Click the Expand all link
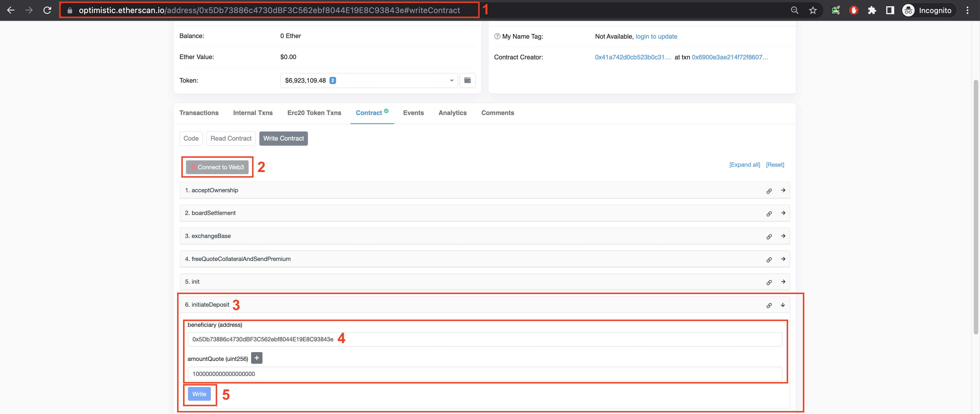The height and width of the screenshot is (414, 980). click(744, 165)
